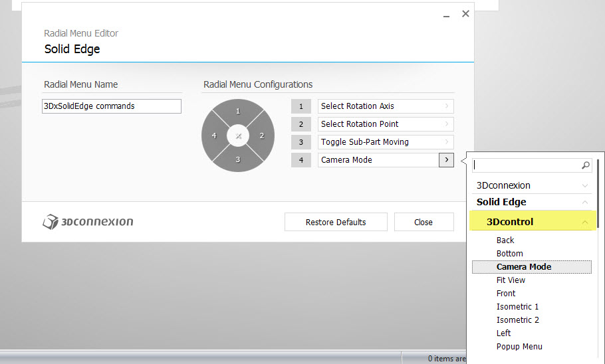
Task: Select Camera Mode in the command list
Action: (532, 267)
